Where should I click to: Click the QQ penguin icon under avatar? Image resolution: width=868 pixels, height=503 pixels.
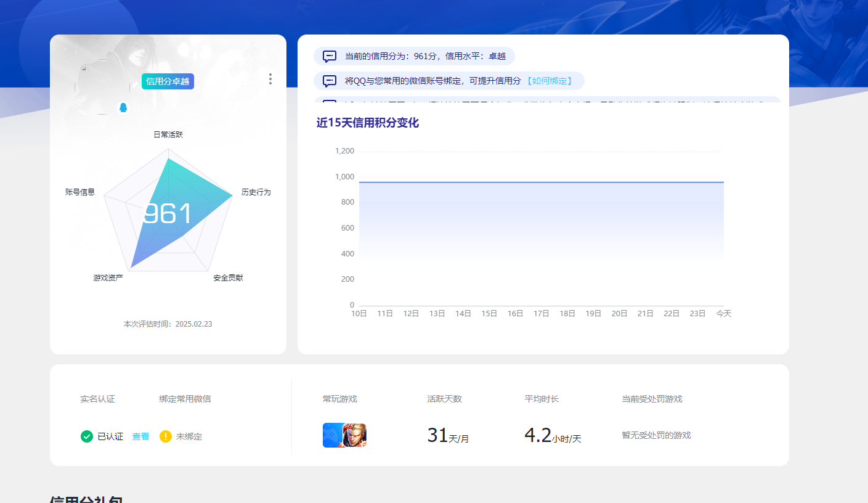pyautogui.click(x=123, y=108)
